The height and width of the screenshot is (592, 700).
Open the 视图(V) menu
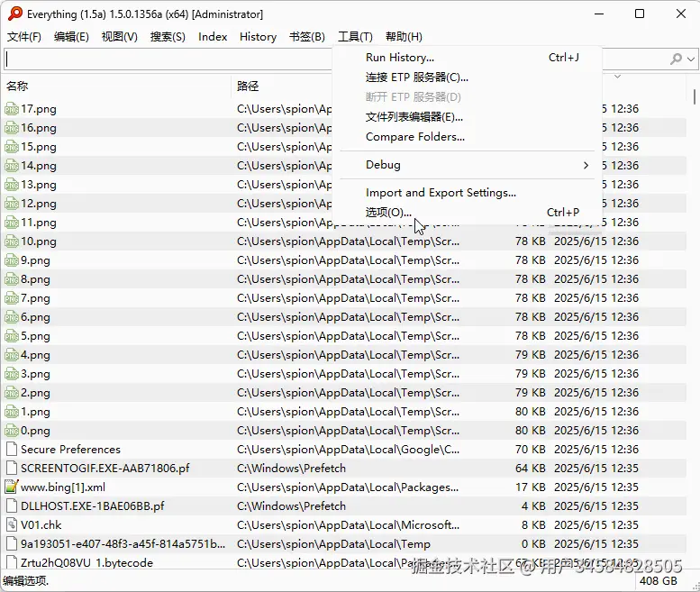pyautogui.click(x=120, y=37)
